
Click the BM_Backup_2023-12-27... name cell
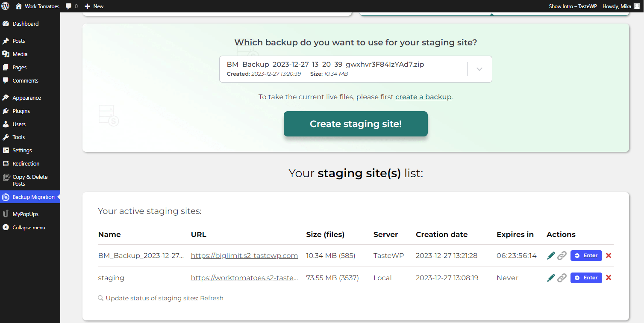[141, 256]
